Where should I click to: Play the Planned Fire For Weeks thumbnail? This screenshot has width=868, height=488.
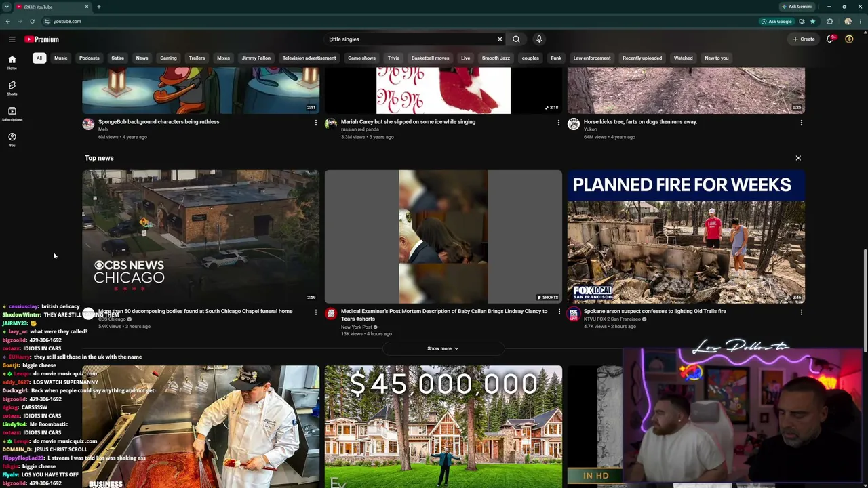coord(686,237)
